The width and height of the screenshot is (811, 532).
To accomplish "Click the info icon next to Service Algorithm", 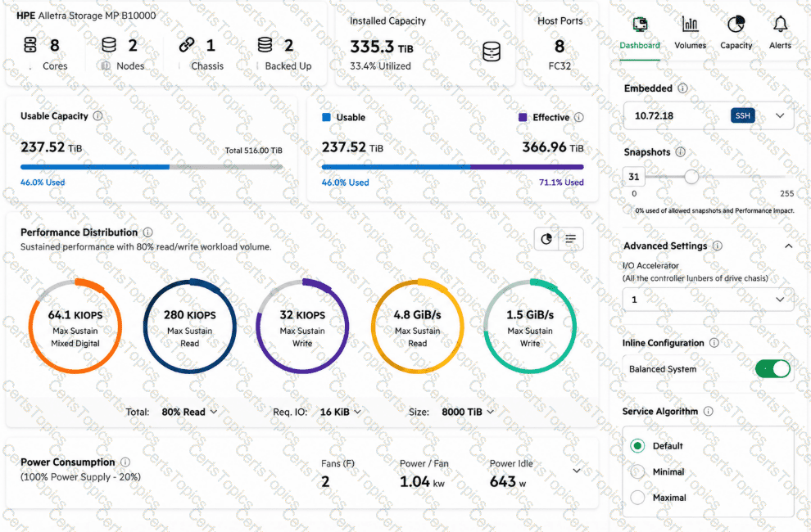I will 708,411.
